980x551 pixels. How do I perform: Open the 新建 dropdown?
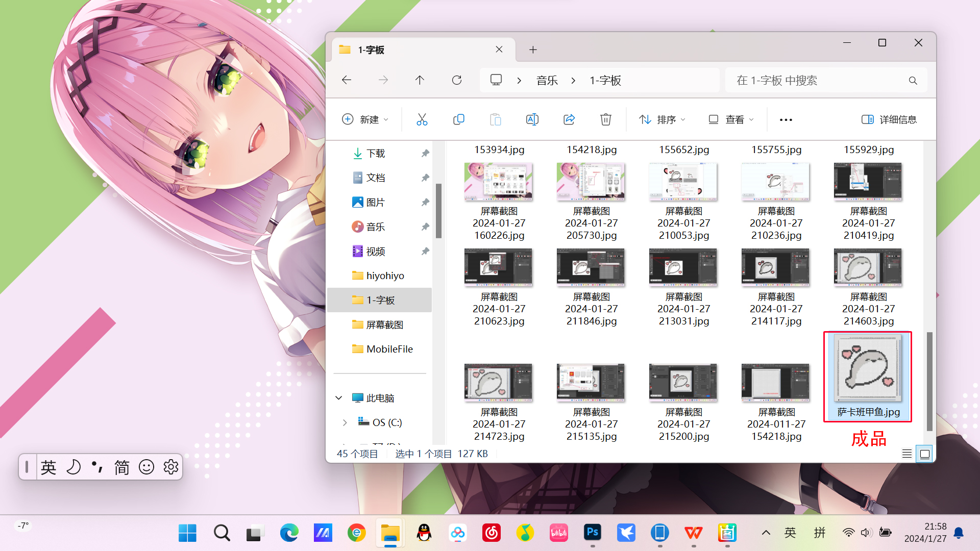pyautogui.click(x=365, y=119)
